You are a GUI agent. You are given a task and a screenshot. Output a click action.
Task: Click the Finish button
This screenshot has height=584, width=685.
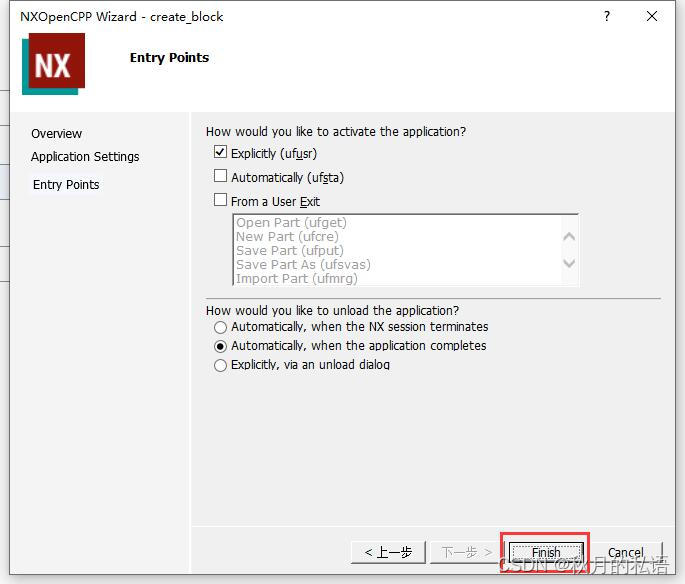point(546,553)
